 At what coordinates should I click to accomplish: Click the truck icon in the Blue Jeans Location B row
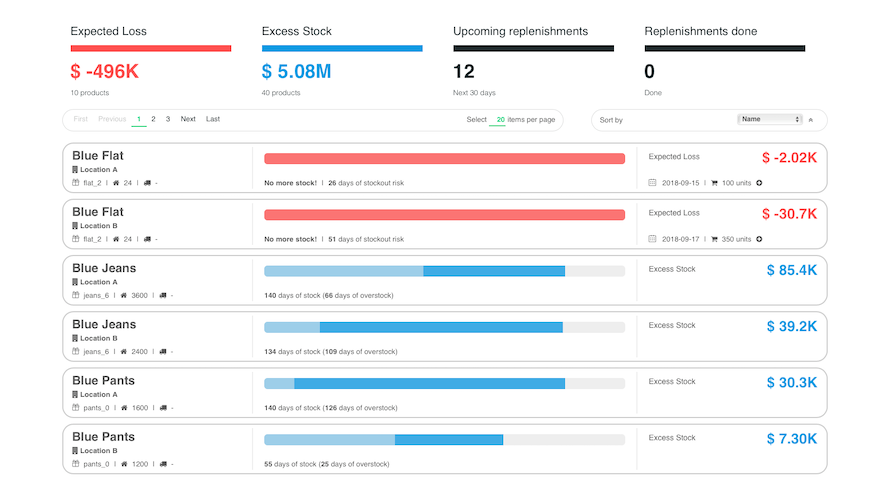tap(163, 351)
